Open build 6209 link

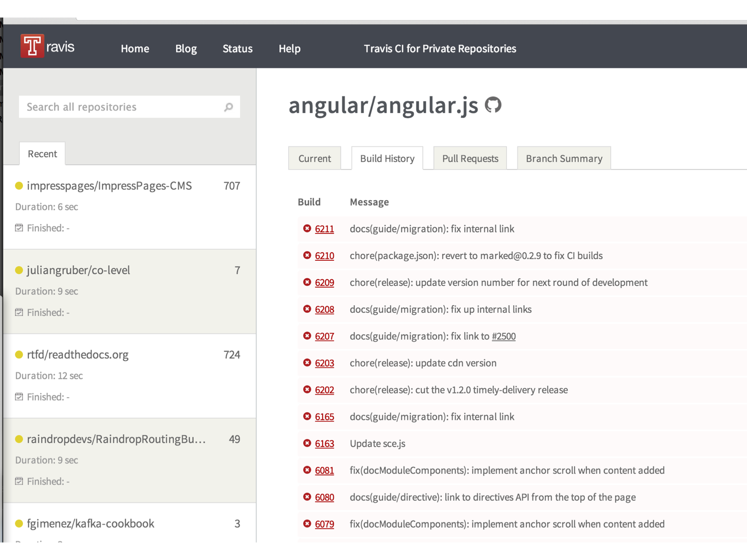(x=324, y=283)
